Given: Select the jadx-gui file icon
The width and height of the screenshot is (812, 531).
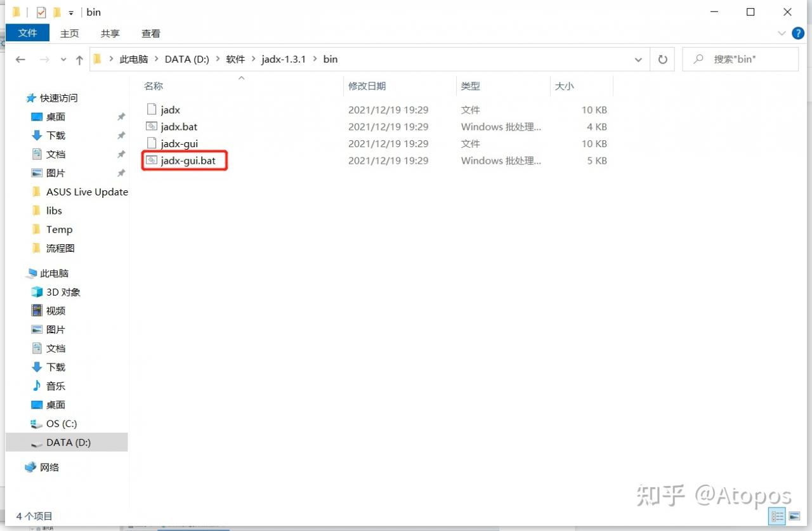Looking at the screenshot, I should coord(151,143).
